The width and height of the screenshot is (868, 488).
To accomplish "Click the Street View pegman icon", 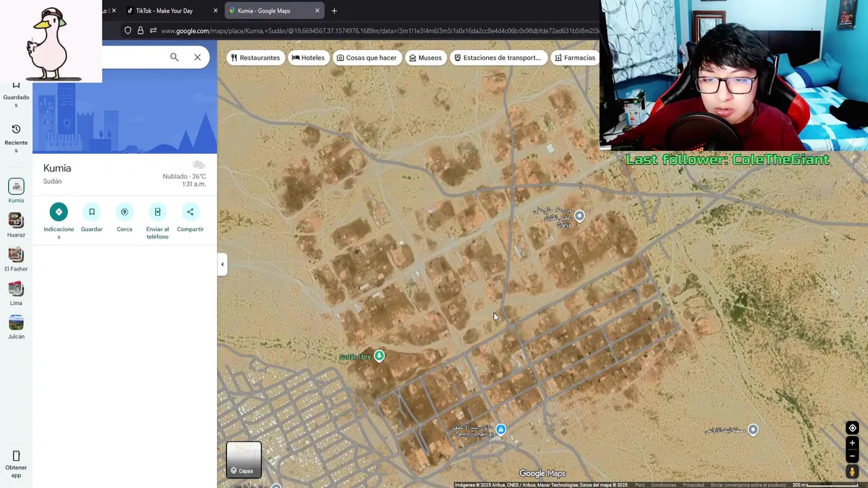I will (852, 471).
